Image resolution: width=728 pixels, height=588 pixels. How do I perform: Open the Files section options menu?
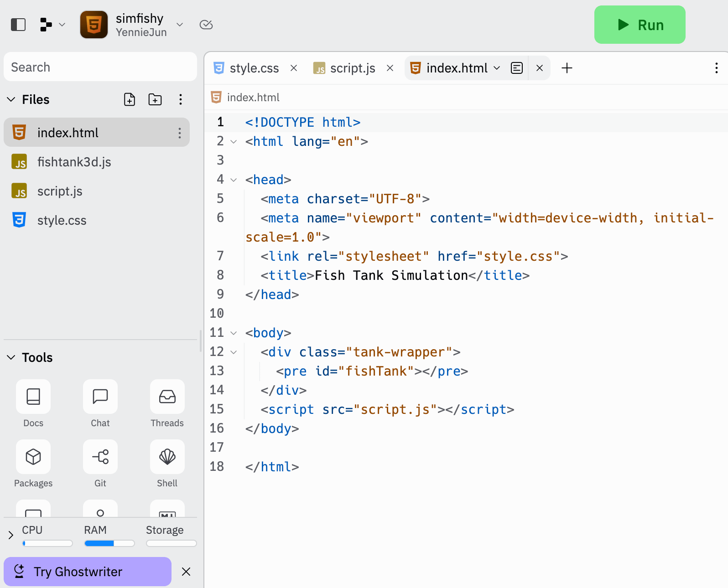(x=181, y=99)
